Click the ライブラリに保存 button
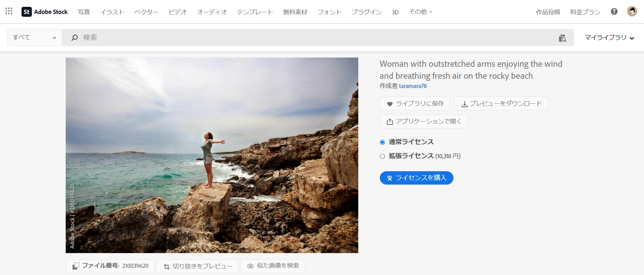The width and height of the screenshot is (644, 275). coord(415,103)
